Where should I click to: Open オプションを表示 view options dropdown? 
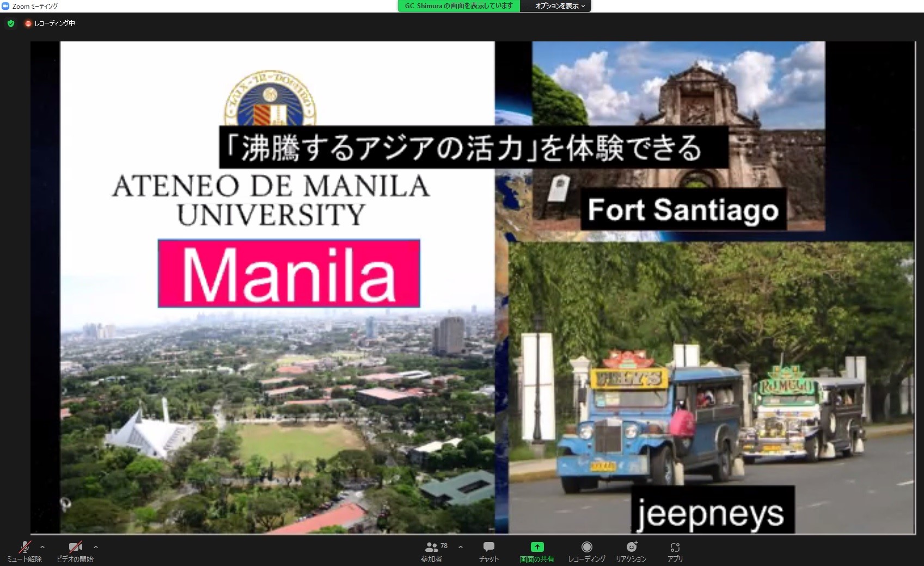(x=559, y=6)
